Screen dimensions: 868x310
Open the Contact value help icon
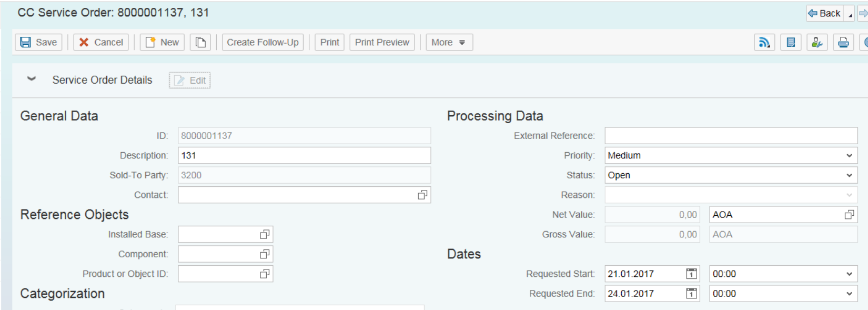click(x=422, y=195)
